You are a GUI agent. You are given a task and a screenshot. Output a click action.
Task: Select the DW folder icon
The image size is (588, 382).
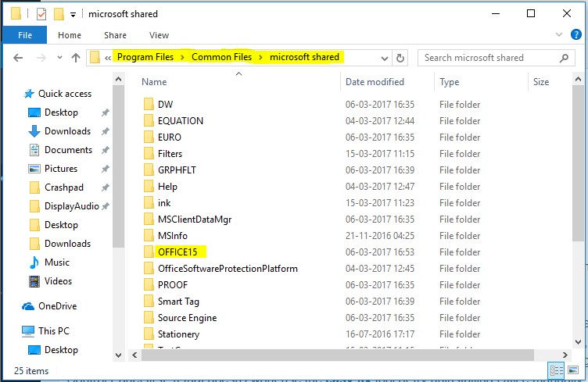coord(149,104)
